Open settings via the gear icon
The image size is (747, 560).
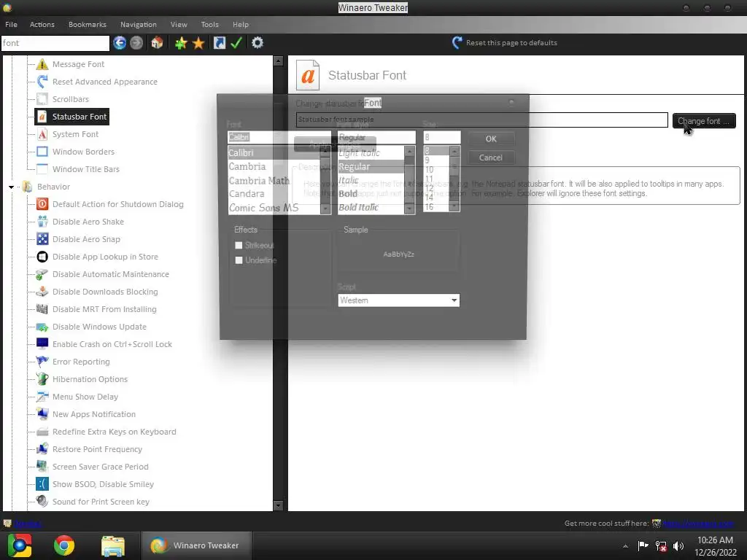pyautogui.click(x=258, y=43)
